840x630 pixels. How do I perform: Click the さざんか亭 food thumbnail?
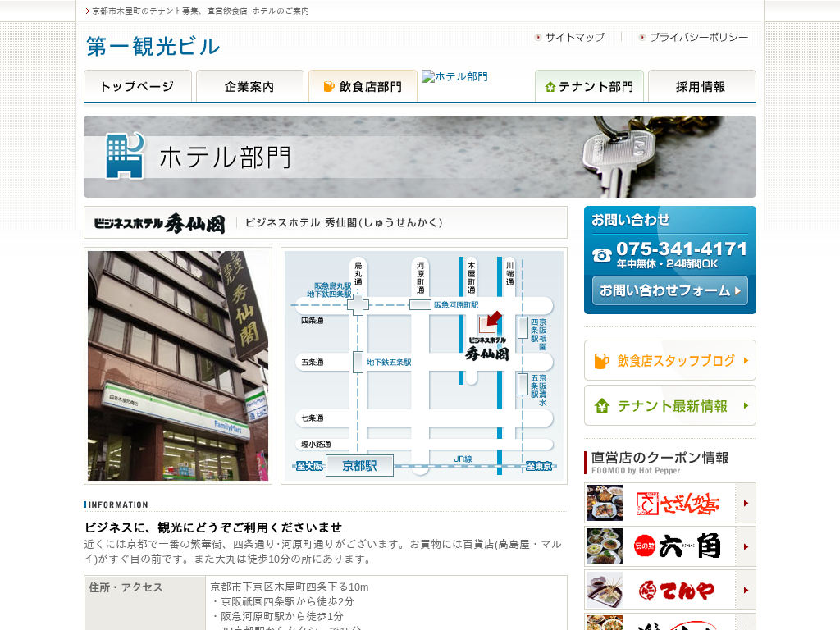click(x=605, y=503)
